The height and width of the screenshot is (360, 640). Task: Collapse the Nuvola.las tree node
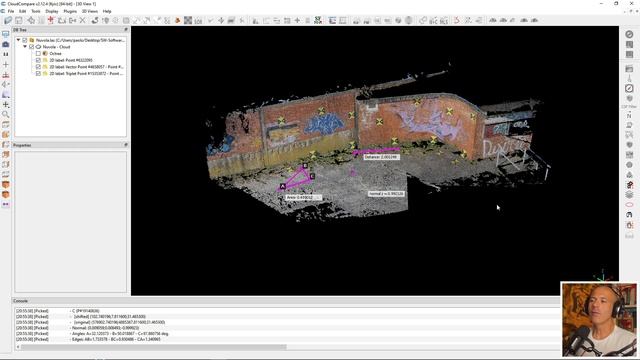coord(18,40)
